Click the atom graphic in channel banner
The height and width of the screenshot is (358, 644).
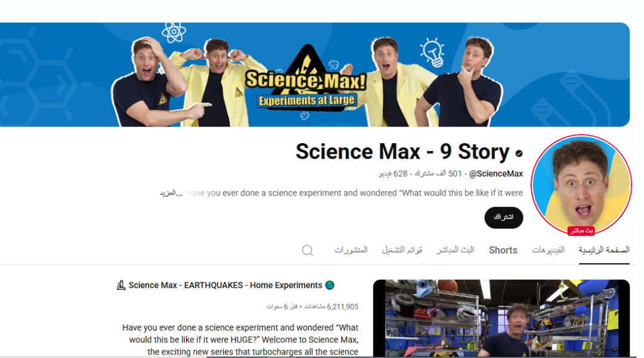(174, 32)
